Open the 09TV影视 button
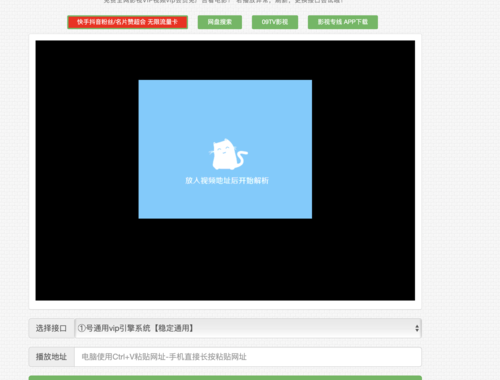 point(275,22)
